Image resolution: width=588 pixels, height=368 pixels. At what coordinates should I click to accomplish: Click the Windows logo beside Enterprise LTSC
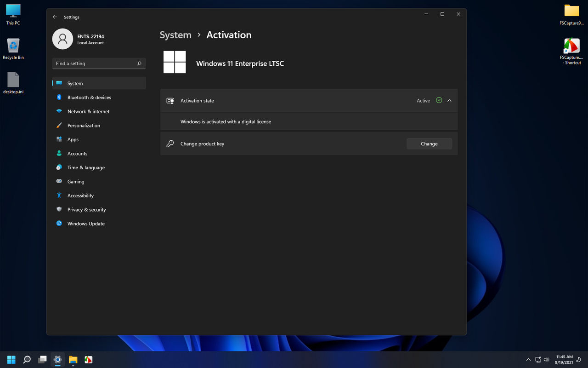pos(175,62)
